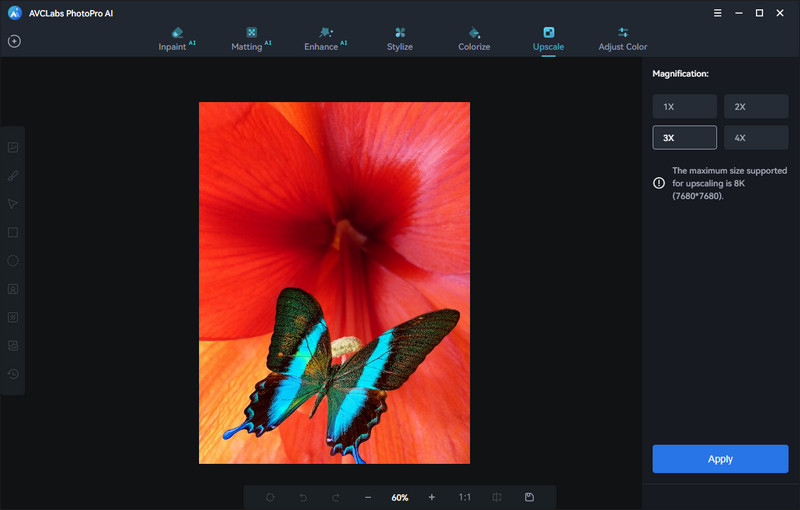Click the object selection grid tool
This screenshot has height=510, width=800.
click(13, 345)
